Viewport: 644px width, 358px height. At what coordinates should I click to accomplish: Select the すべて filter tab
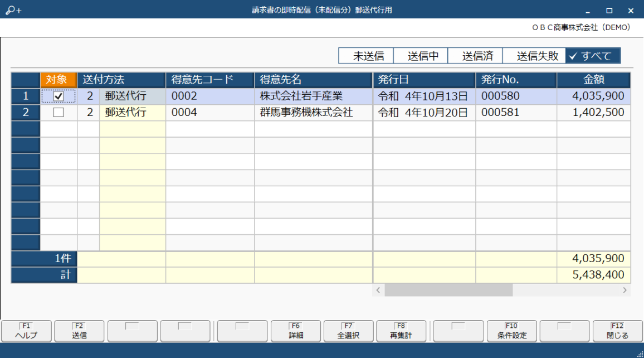[593, 56]
